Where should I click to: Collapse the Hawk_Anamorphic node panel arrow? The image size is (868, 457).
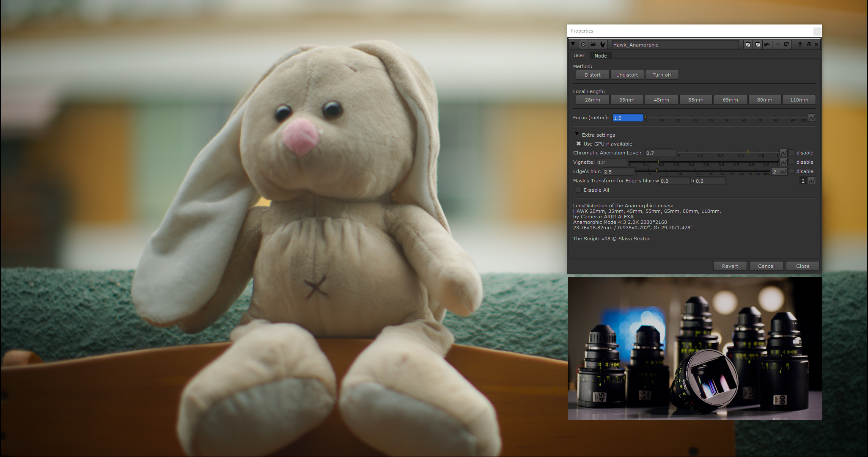(573, 44)
